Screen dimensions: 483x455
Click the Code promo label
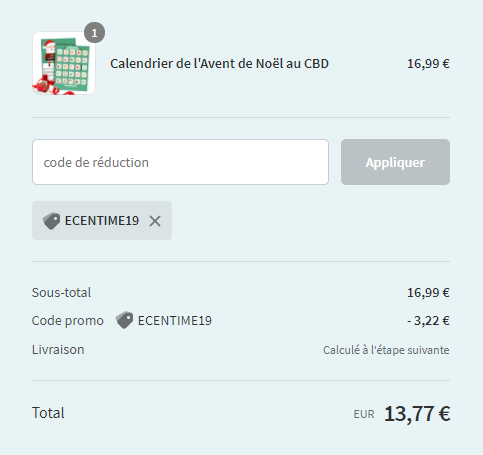(x=68, y=321)
